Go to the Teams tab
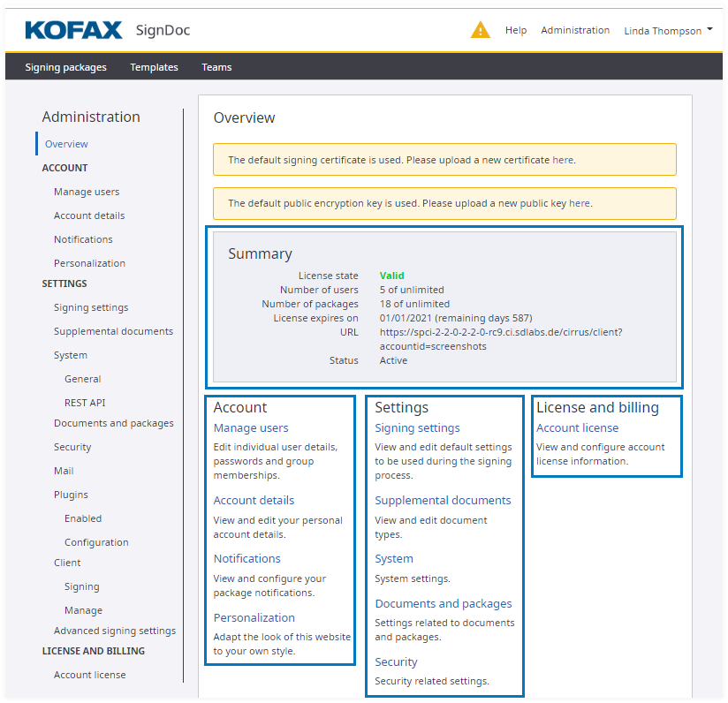728x703 pixels. (x=216, y=67)
